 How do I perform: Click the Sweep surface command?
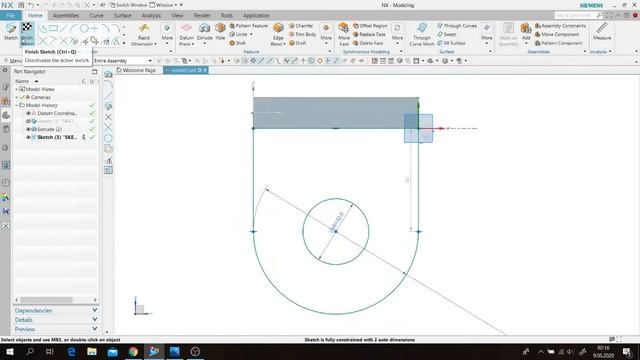coord(447,34)
